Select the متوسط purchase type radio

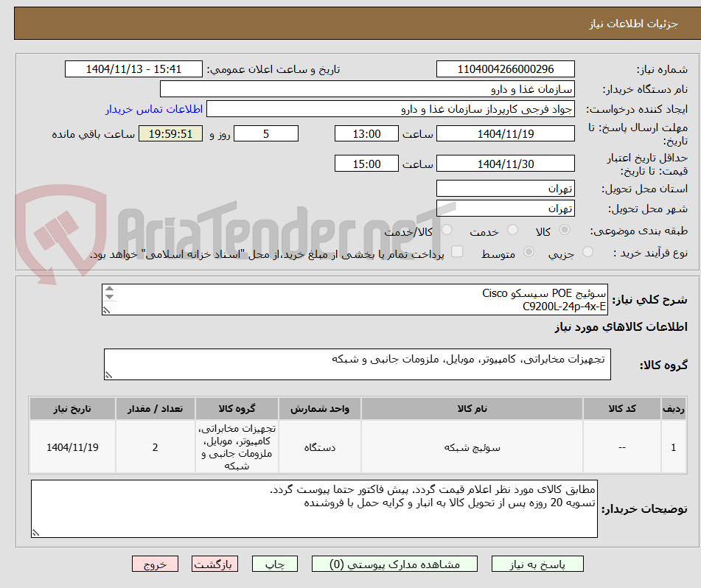tap(529, 251)
